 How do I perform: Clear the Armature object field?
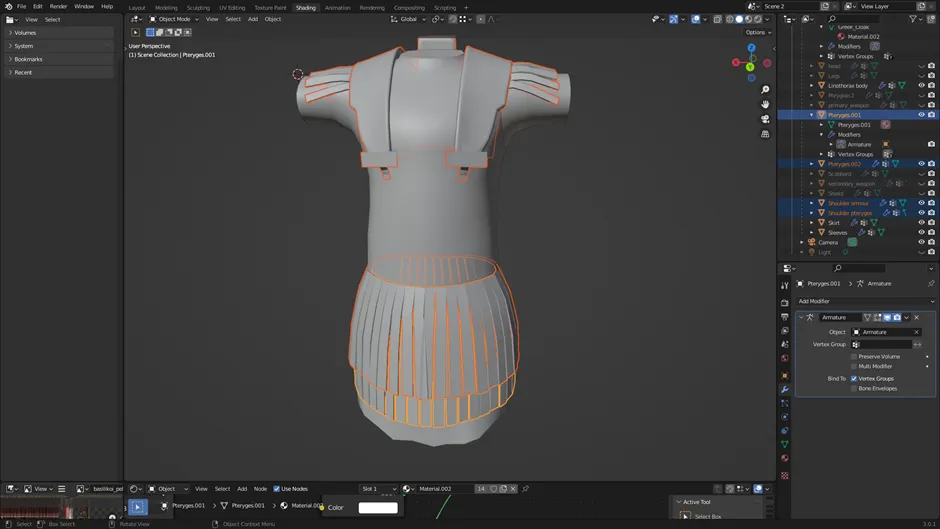point(917,332)
